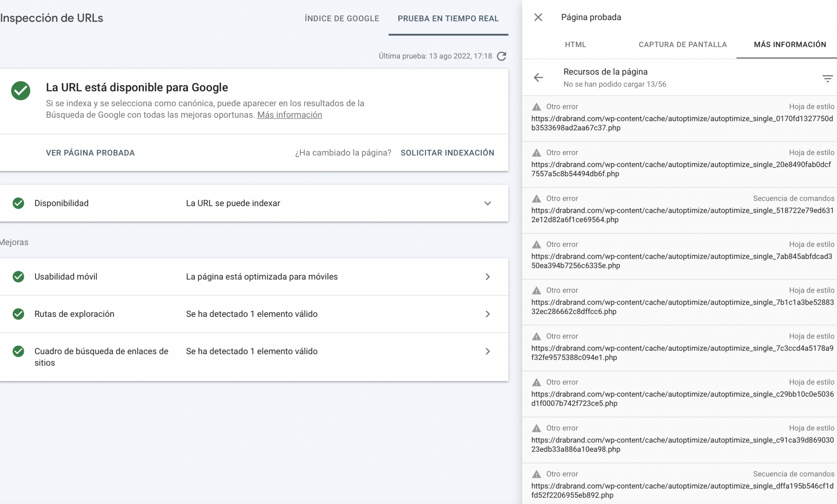Click 'Secuencia de comandos' label of 518722 resource

click(x=794, y=198)
